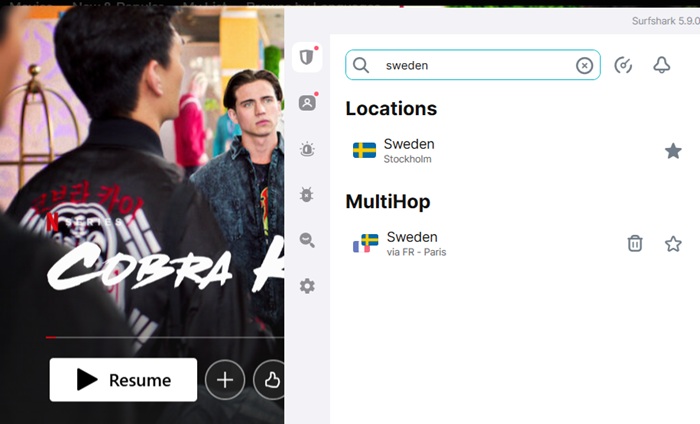The height and width of the screenshot is (424, 700).
Task: Open the VPN shield tab in sidebar
Action: point(307,57)
